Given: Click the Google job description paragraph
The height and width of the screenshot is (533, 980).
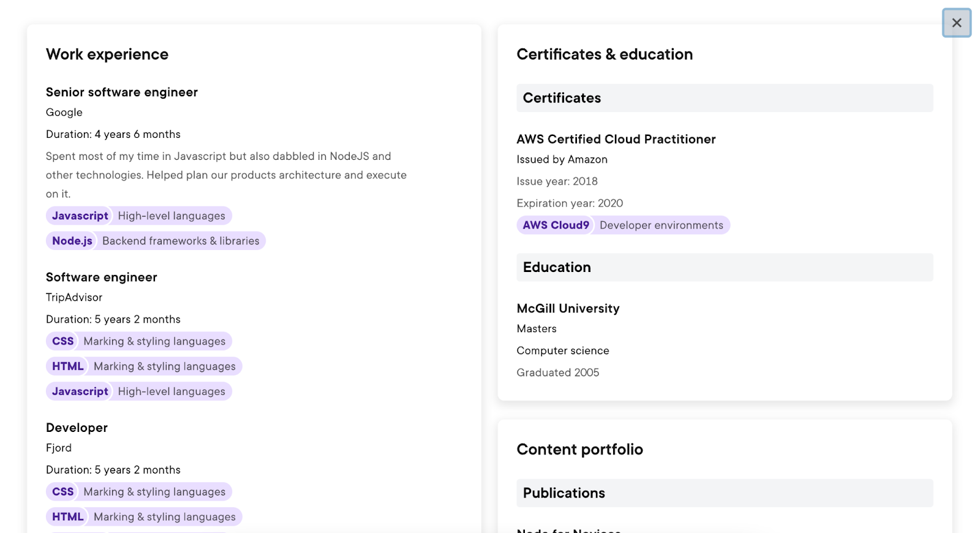Looking at the screenshot, I should pyautogui.click(x=227, y=175).
